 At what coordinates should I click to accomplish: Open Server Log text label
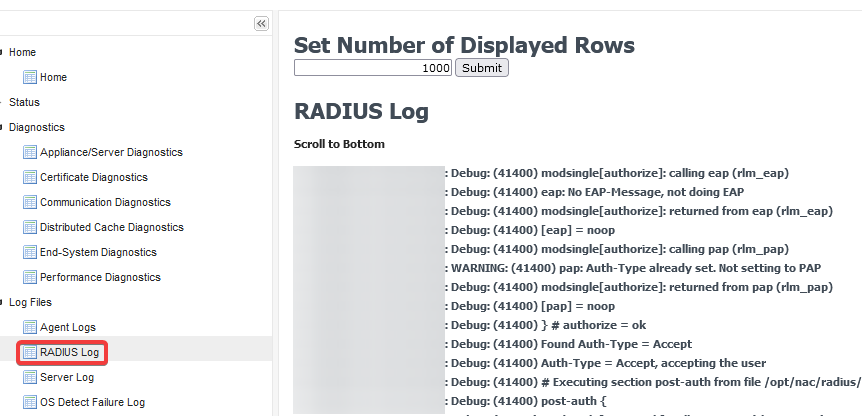click(x=67, y=377)
